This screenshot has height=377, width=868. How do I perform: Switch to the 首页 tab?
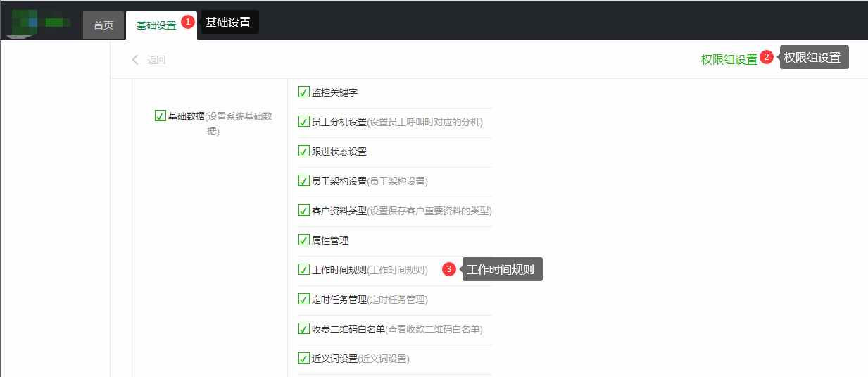(x=103, y=25)
